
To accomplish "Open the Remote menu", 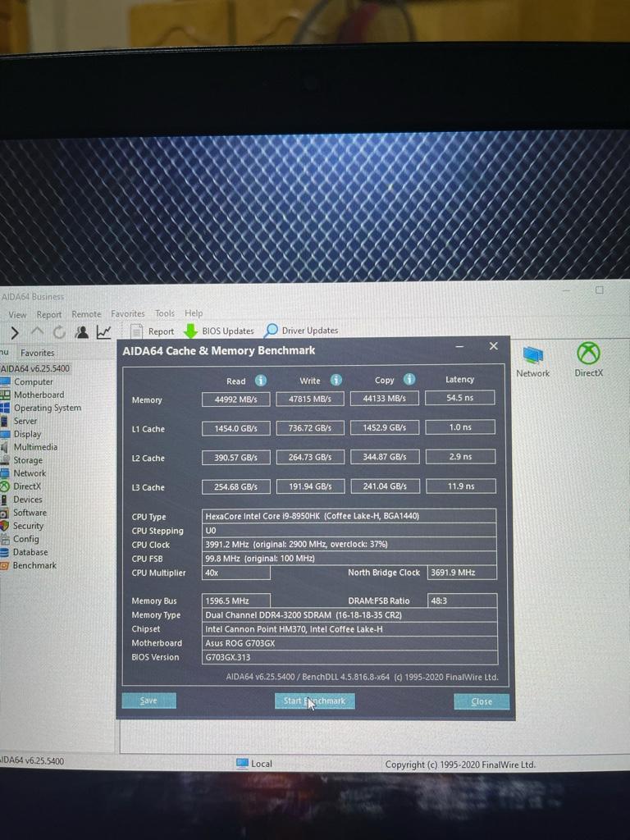I will coord(86,314).
